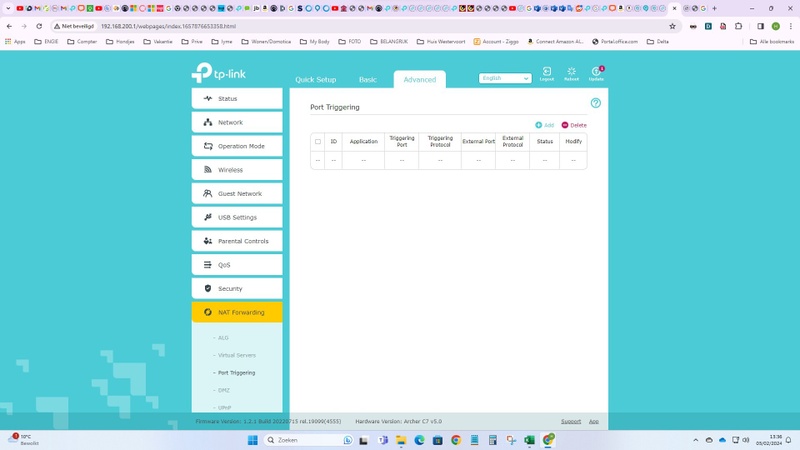The image size is (800, 450).
Task: Open the Guest Network section
Action: [x=237, y=193]
